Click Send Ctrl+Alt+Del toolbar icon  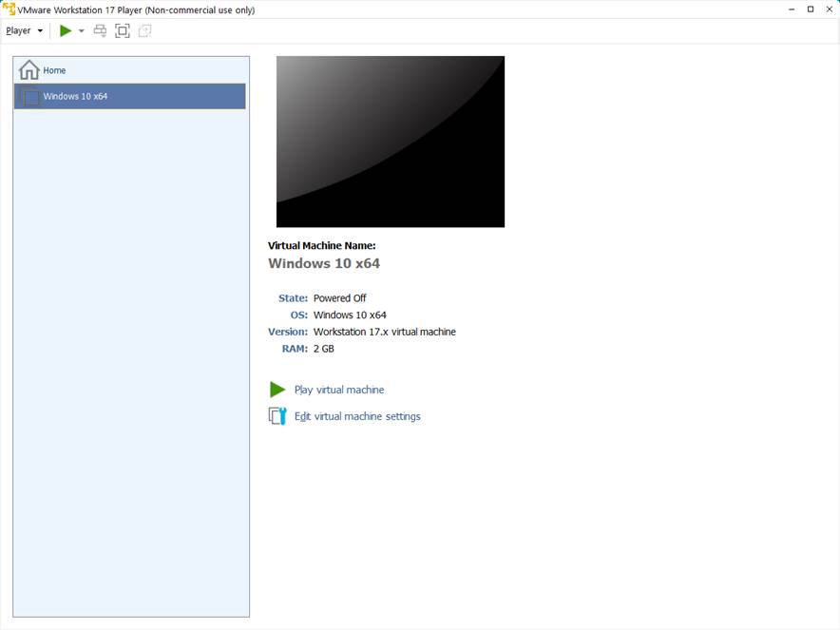[x=100, y=30]
